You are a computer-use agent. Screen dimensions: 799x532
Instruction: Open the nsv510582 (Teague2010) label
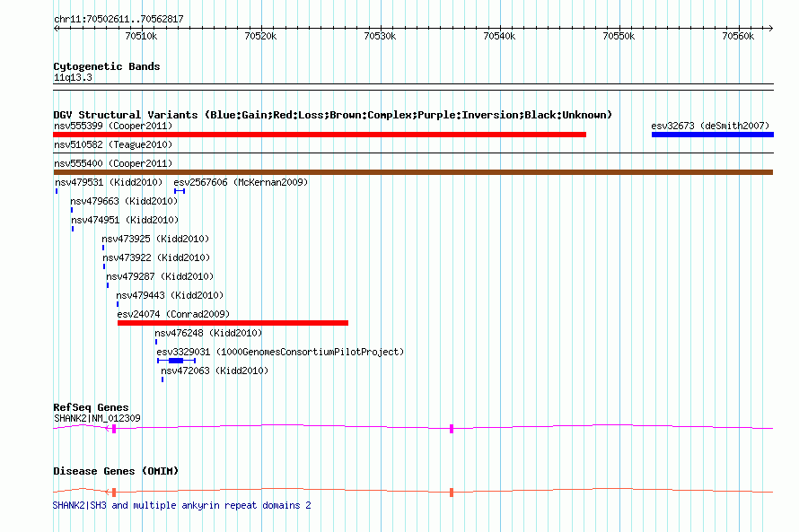113,144
